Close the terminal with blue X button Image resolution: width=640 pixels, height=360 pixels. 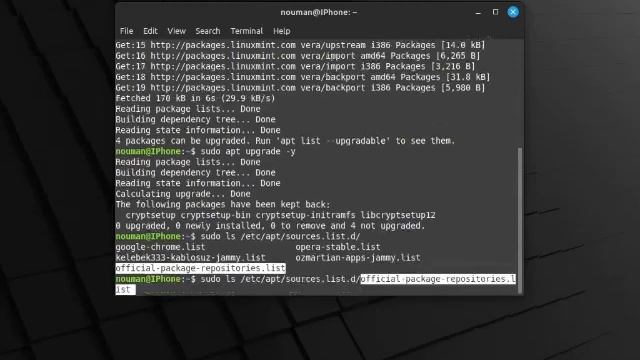(513, 12)
